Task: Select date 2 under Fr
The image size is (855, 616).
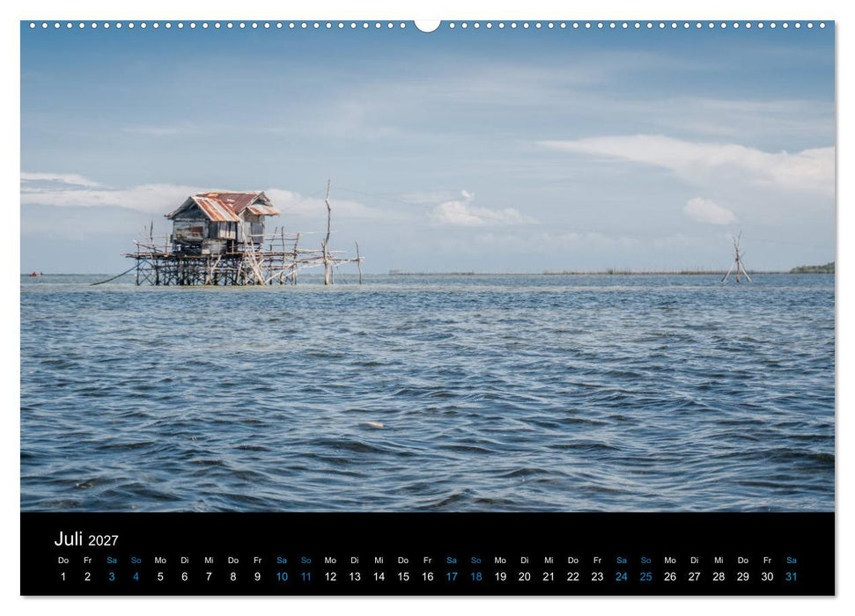Action: (x=87, y=576)
